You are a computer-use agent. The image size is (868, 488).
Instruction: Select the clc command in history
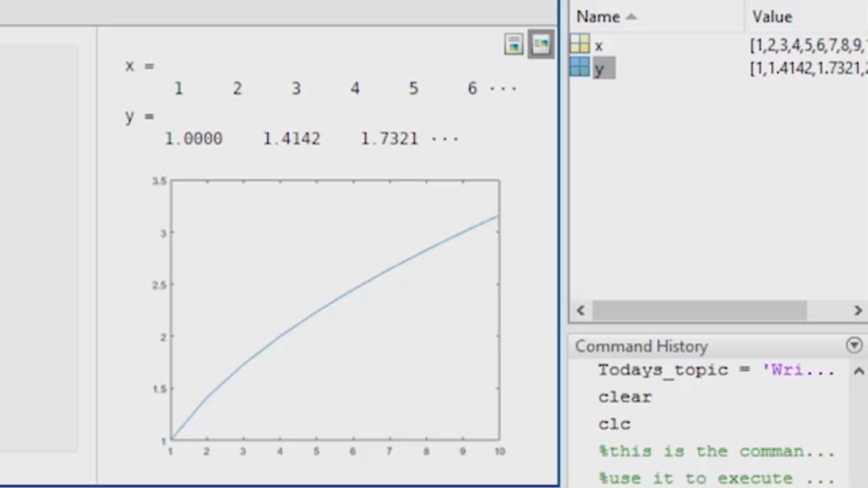coord(614,424)
